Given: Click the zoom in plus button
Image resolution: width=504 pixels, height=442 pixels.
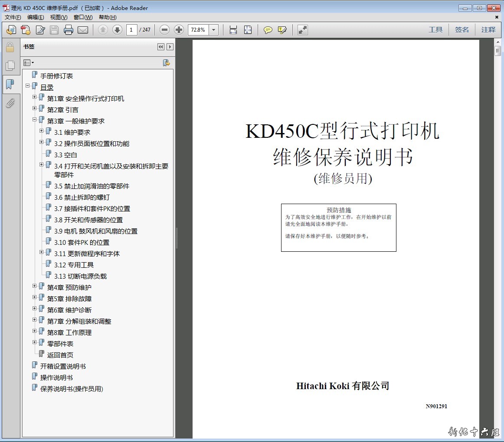Looking at the screenshot, I should click(179, 30).
